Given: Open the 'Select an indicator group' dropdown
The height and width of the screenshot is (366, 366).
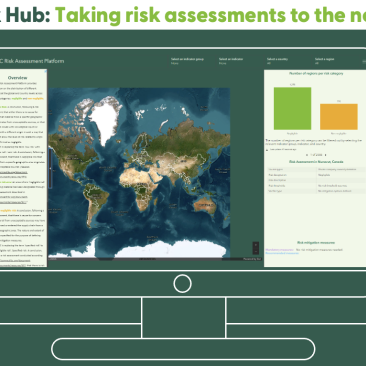Looking at the screenshot, I should coord(187,61).
